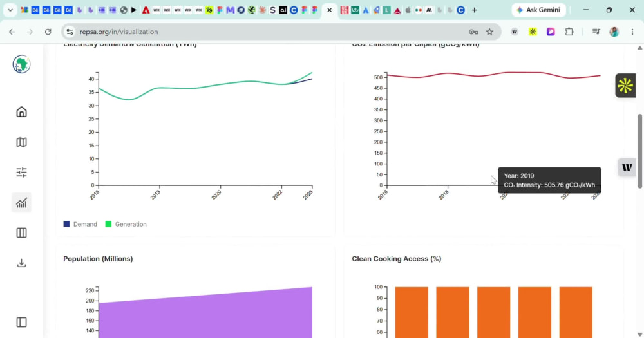
Task: Open the media controls icon
Action: coord(596,32)
